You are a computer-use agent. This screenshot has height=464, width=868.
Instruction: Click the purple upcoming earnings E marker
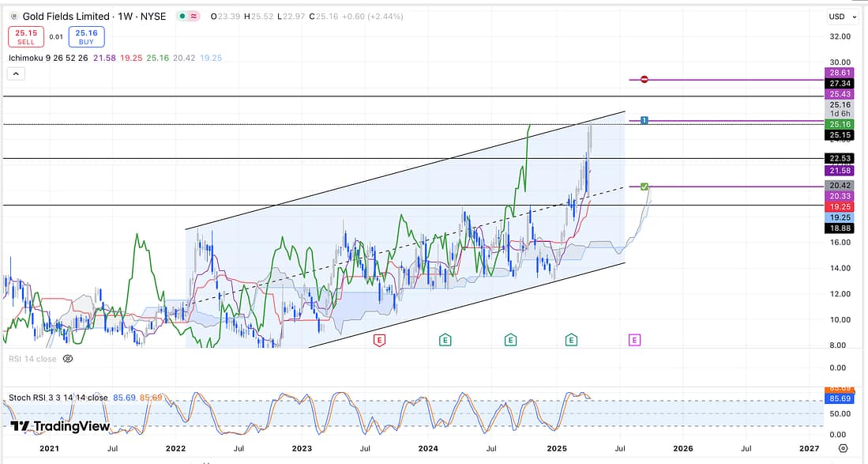(x=634, y=340)
